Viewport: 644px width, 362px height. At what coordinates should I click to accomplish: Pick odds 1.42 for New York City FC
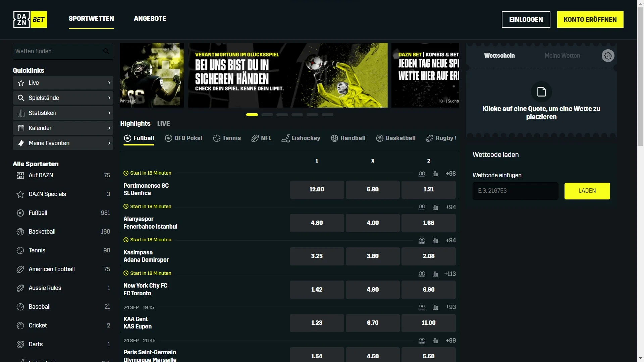[x=317, y=290]
